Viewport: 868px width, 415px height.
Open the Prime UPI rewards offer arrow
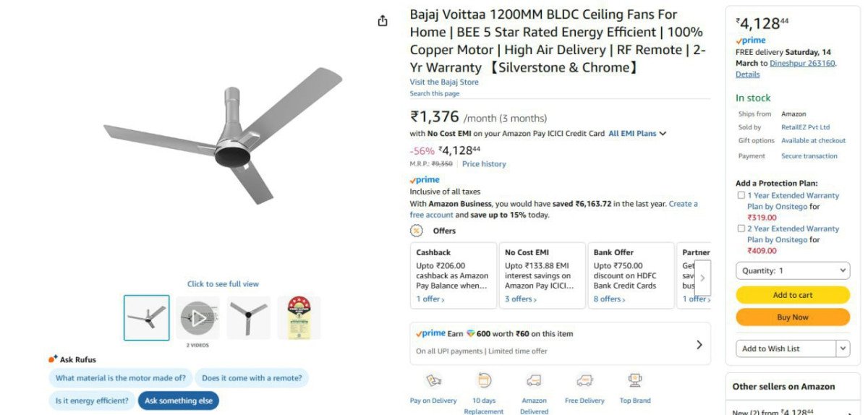click(x=699, y=345)
